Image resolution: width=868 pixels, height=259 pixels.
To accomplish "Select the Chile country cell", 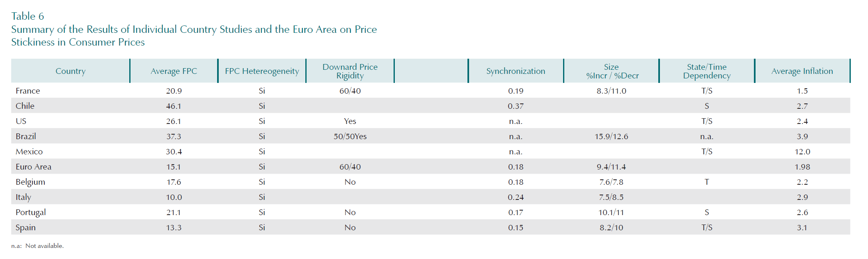I will [x=25, y=106].
